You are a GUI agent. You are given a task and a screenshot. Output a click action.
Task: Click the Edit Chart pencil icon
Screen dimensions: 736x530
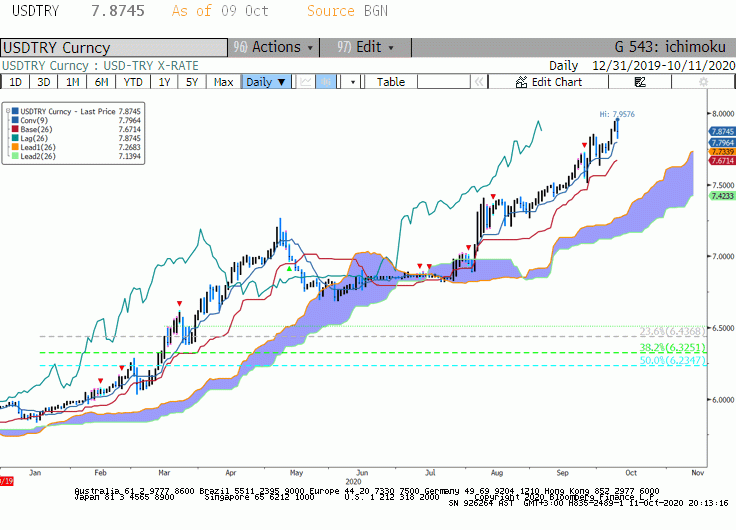point(521,82)
